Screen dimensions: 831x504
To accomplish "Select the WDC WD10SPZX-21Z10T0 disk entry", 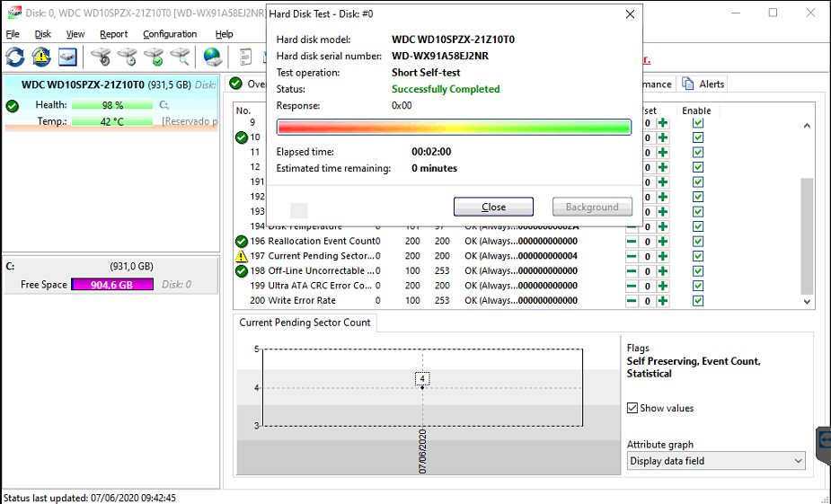I will [x=111, y=102].
